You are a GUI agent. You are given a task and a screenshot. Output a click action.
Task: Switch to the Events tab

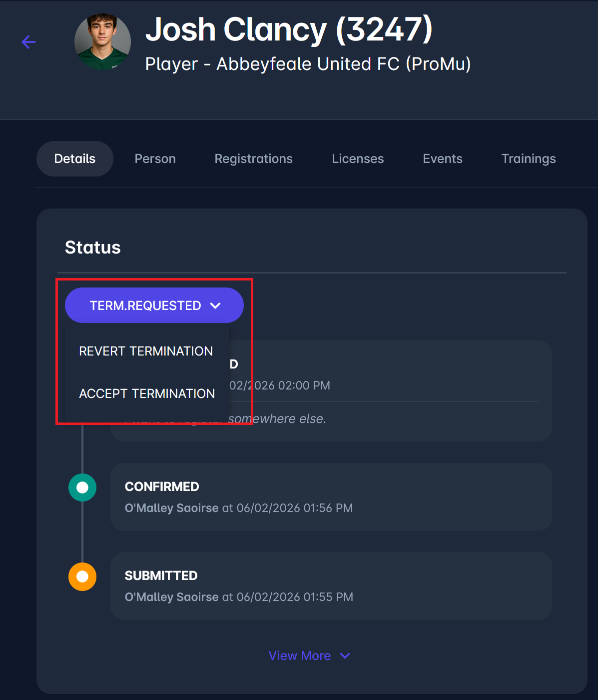(442, 158)
